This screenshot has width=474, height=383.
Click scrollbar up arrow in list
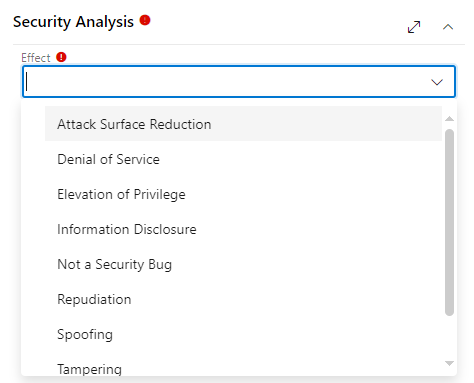(x=449, y=119)
